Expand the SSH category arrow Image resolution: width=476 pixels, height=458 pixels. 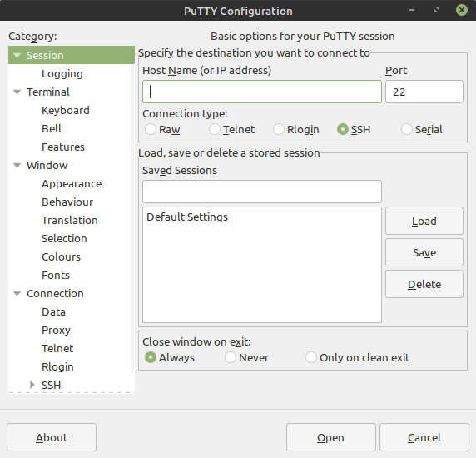click(x=32, y=385)
